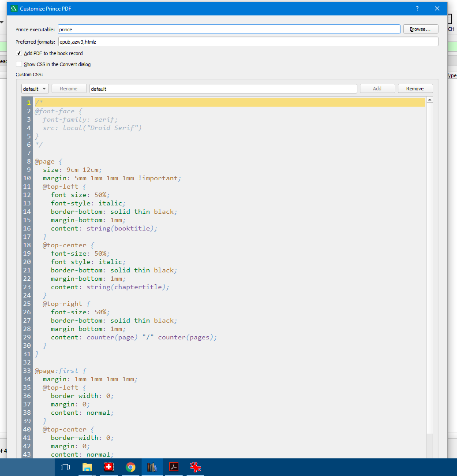Click Remove to delete the CSS preset

point(415,89)
